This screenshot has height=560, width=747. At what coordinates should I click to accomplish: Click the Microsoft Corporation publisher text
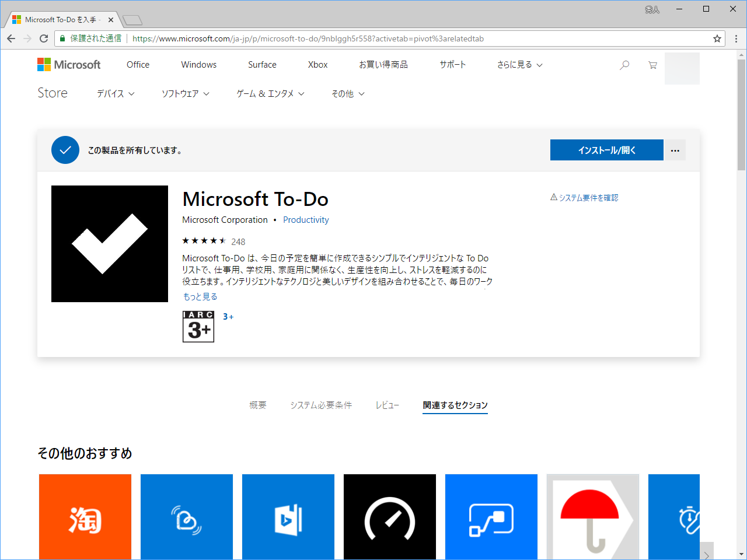tap(225, 220)
